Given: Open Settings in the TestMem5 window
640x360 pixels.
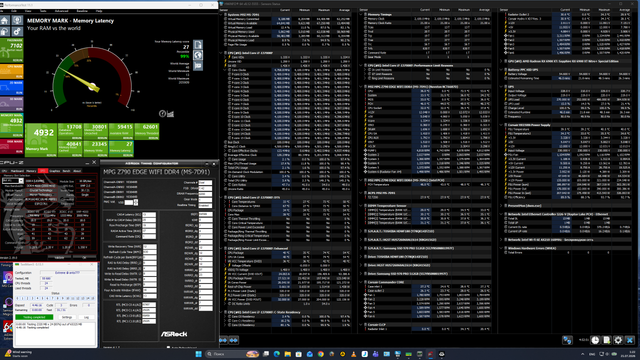Looking at the screenshot, I should coord(67,317).
